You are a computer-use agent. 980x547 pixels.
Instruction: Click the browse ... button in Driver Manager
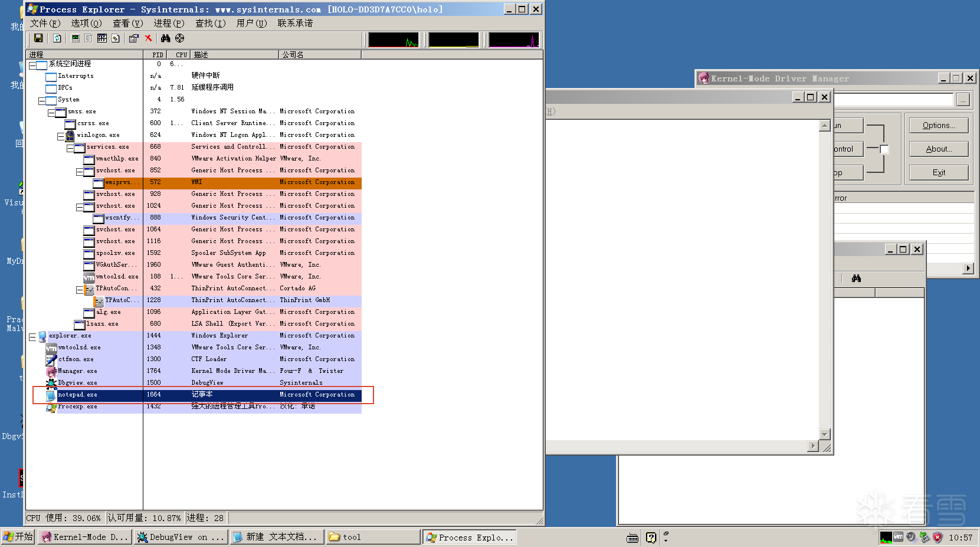pos(963,100)
